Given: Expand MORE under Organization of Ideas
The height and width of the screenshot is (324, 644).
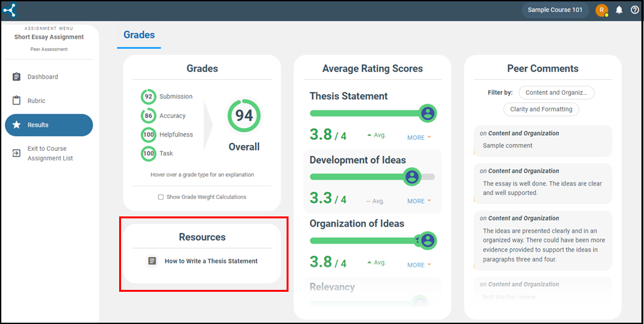Looking at the screenshot, I should 419,265.
